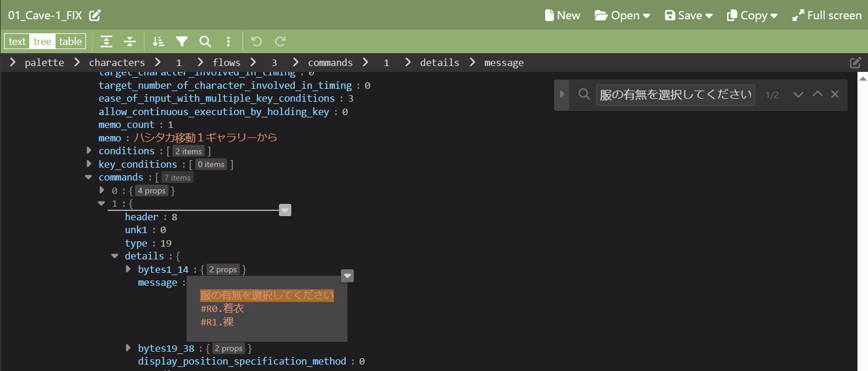Click the undo arrow icon
Viewport: 868px width, 371px height.
[x=256, y=41]
